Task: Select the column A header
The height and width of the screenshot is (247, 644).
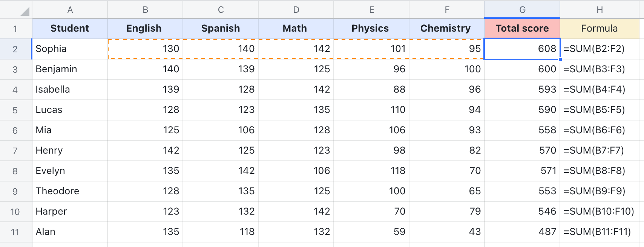Action: coord(70,9)
